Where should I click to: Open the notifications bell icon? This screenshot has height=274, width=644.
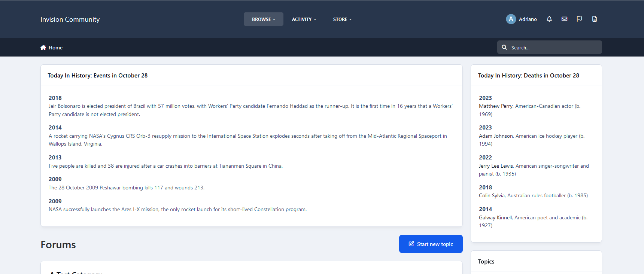tap(549, 19)
